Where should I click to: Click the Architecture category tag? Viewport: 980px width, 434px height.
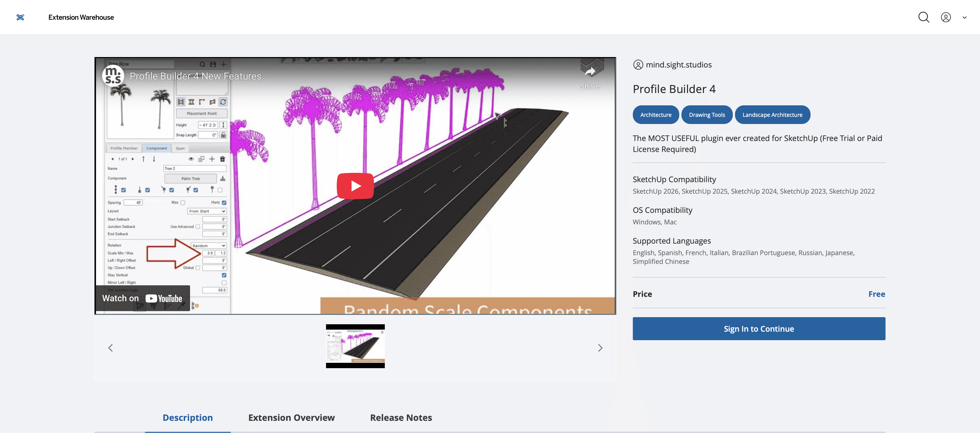[x=656, y=115]
